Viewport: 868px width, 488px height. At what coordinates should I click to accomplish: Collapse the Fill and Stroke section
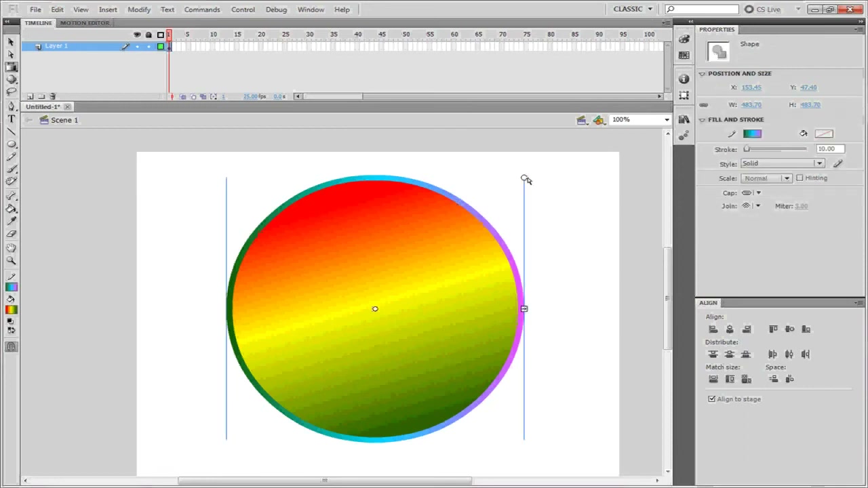click(x=703, y=119)
